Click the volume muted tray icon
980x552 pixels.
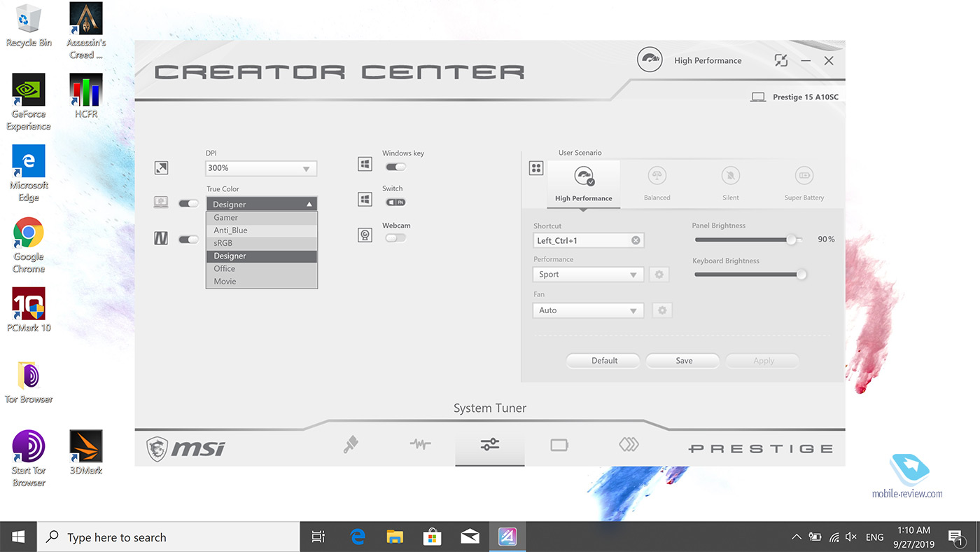click(x=851, y=537)
